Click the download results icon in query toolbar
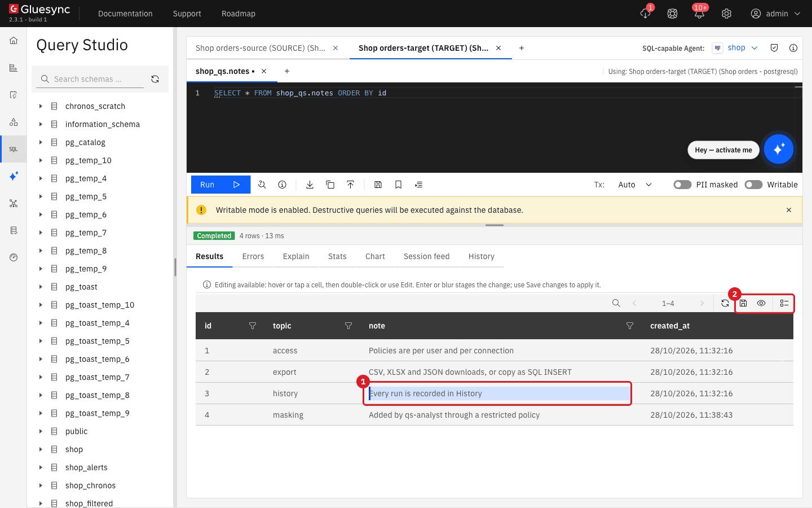812x508 pixels. tap(310, 185)
